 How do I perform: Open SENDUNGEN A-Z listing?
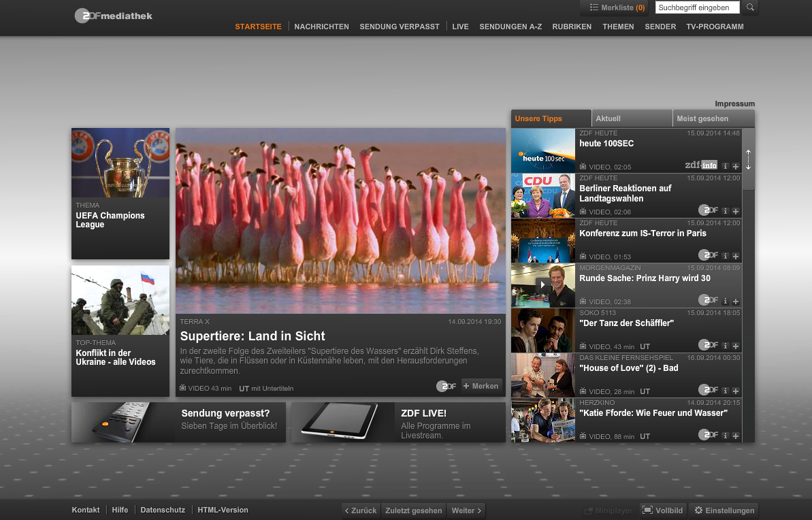click(x=510, y=27)
